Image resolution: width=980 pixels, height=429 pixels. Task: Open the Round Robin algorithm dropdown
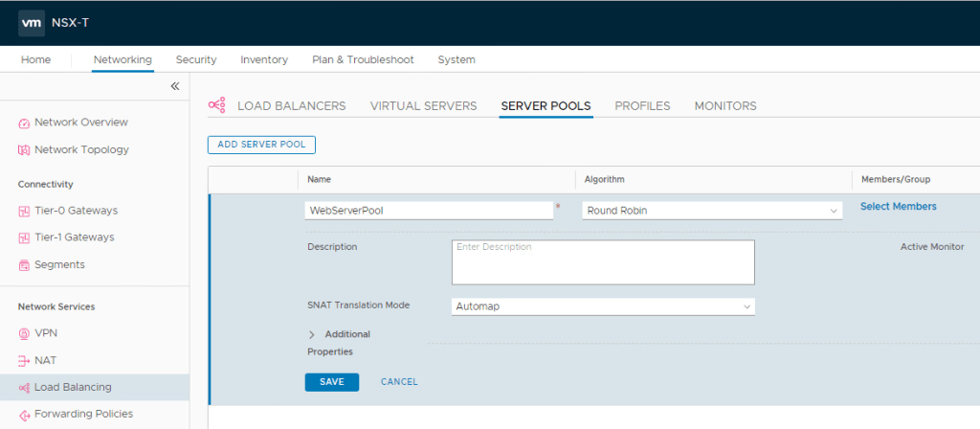pos(712,211)
